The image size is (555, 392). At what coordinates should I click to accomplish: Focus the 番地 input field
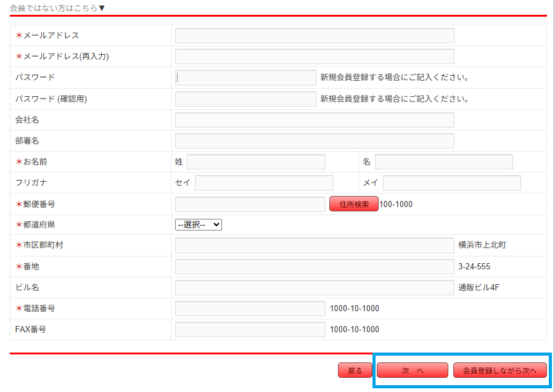(314, 266)
